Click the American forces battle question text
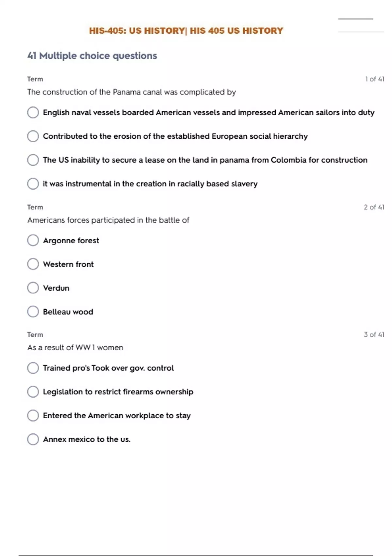The image size is (392, 556). pos(108,220)
